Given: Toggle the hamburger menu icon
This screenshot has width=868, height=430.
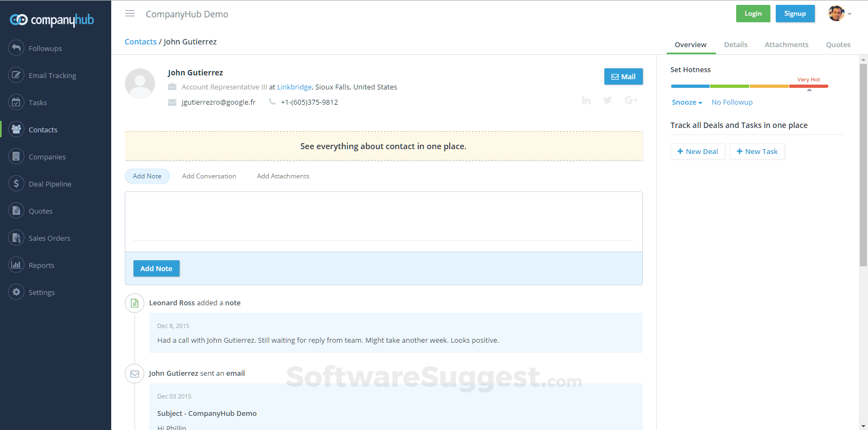Looking at the screenshot, I should 130,14.
